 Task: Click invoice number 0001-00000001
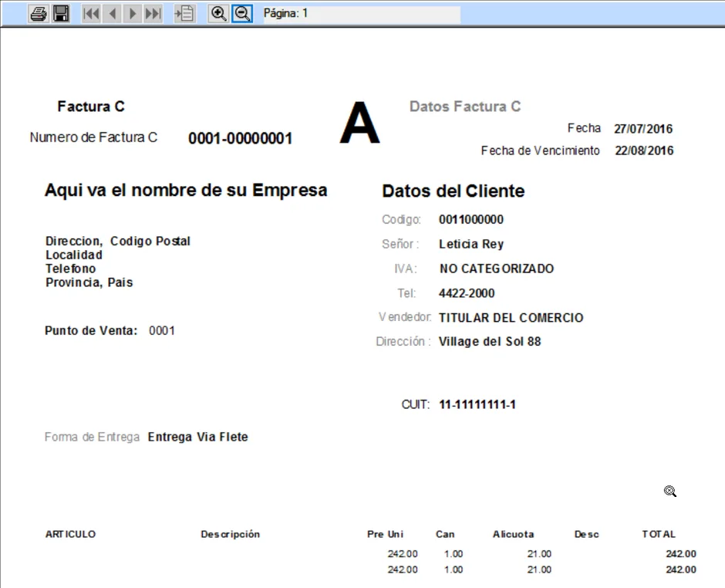240,138
